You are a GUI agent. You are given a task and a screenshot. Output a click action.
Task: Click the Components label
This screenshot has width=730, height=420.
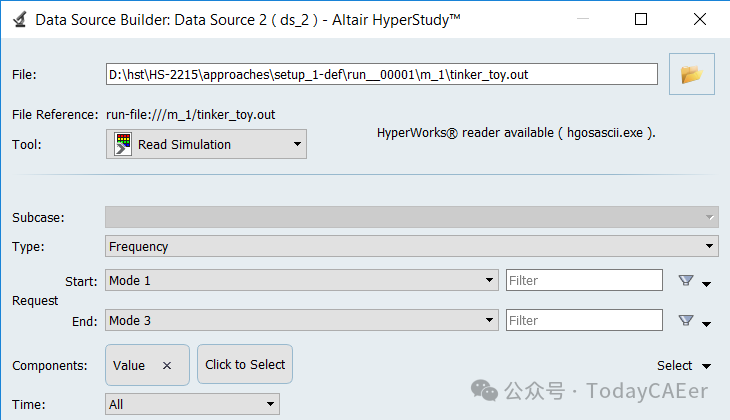(50, 366)
